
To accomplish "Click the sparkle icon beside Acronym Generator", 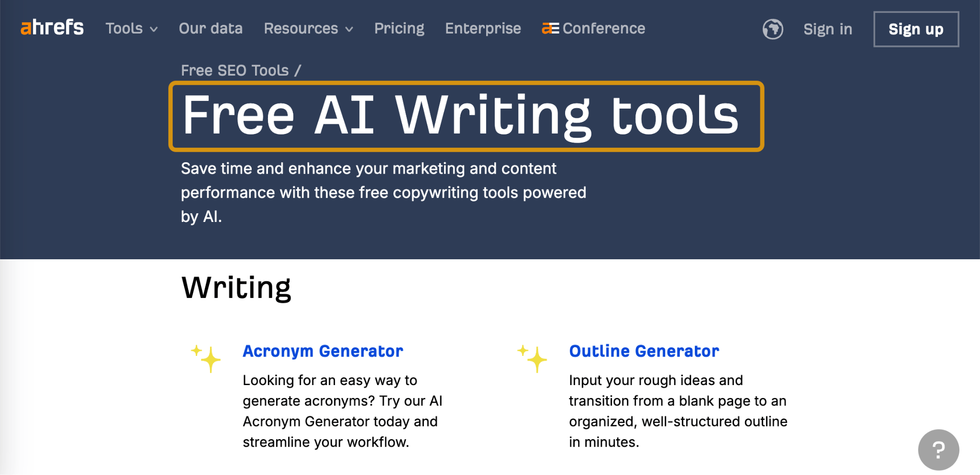I will point(206,358).
